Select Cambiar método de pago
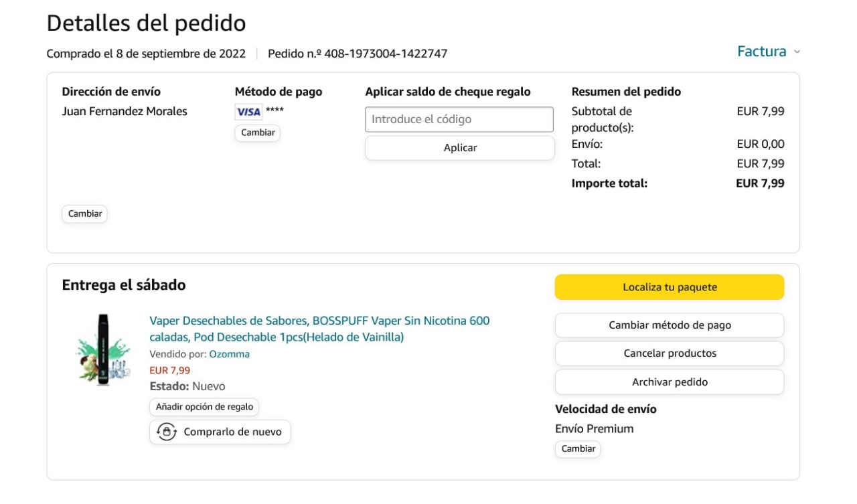Screen dimensions: 857x504 669,325
